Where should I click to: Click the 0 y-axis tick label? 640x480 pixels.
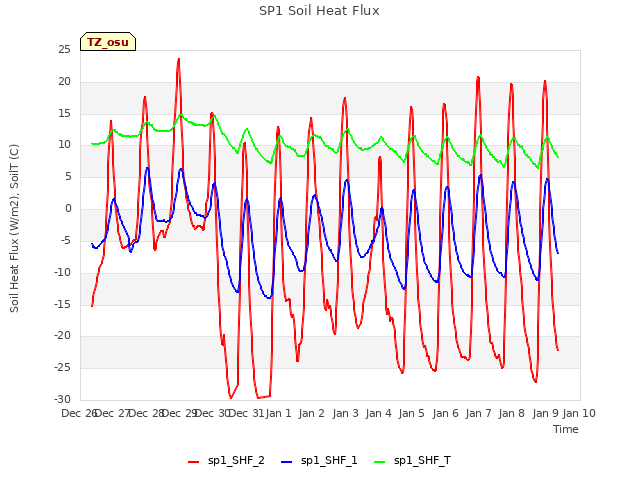pos(68,209)
